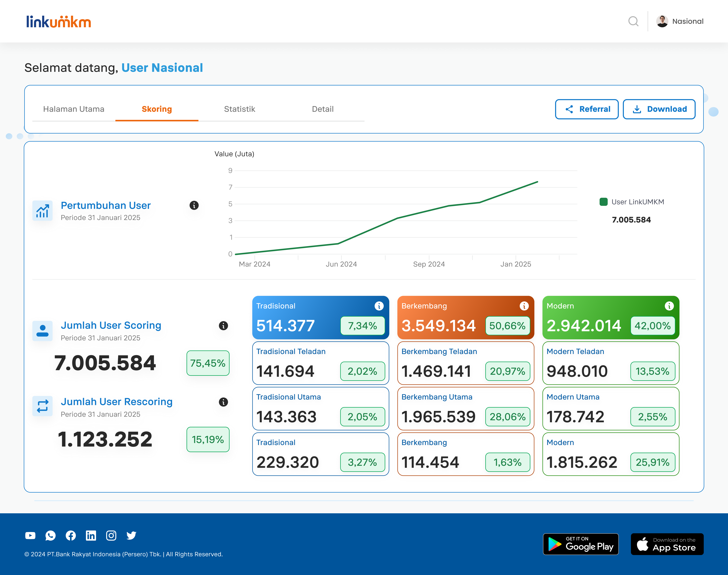This screenshot has width=728, height=575.
Task: Open info icon for Pertumbuhan User
Action: click(194, 205)
